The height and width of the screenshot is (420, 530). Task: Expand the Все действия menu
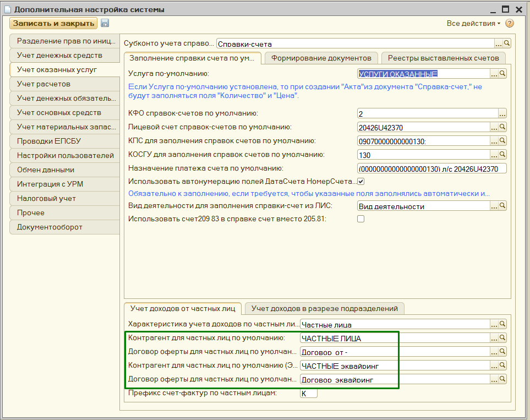tap(473, 24)
